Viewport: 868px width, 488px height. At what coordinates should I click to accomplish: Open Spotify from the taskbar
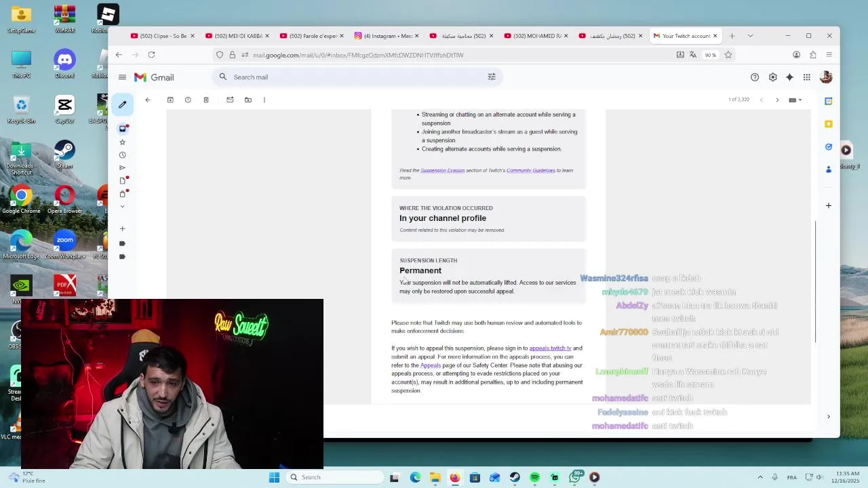[535, 477]
